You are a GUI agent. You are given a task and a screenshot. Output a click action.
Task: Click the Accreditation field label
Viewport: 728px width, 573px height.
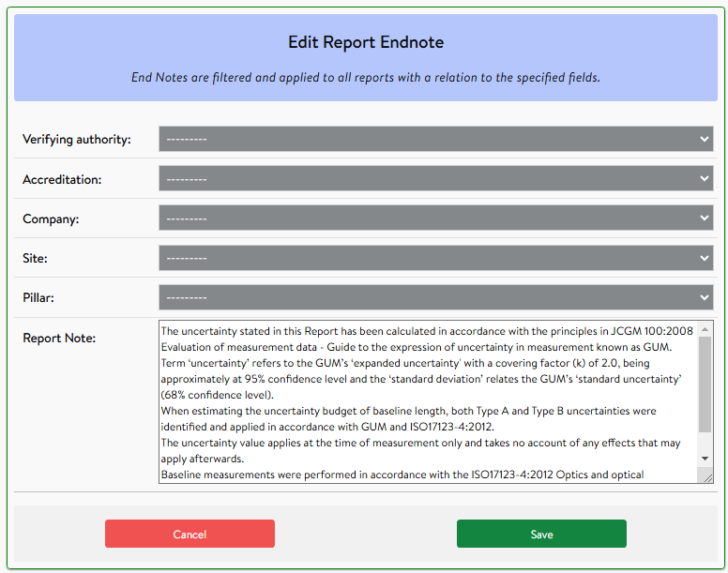[62, 179]
